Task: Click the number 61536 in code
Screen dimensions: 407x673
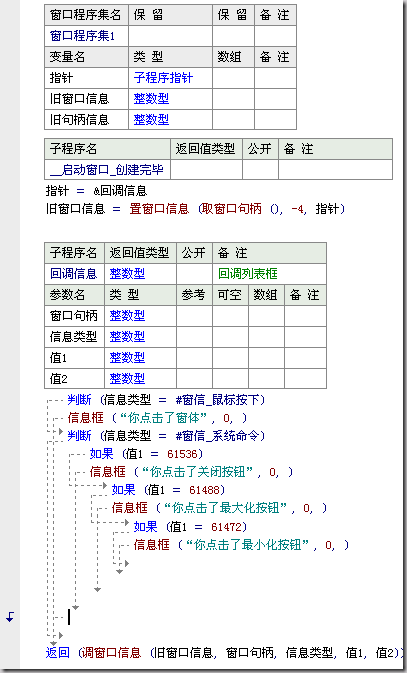Action: [182, 454]
